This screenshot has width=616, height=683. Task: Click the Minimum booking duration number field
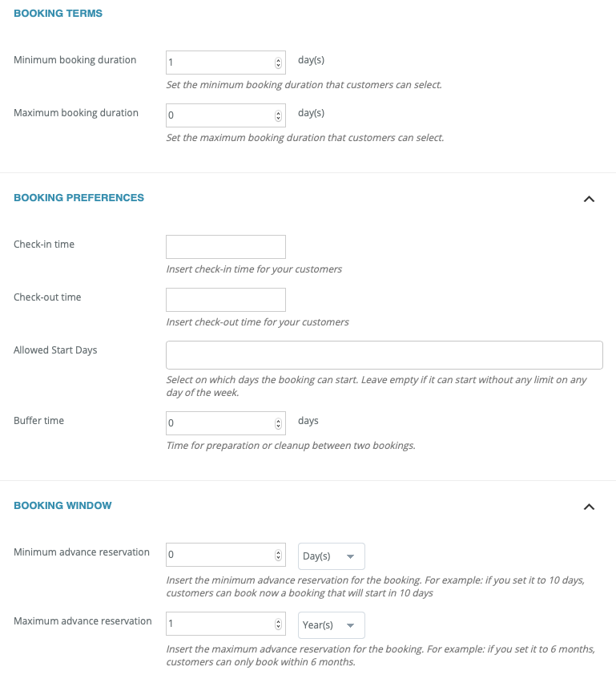tap(218, 63)
